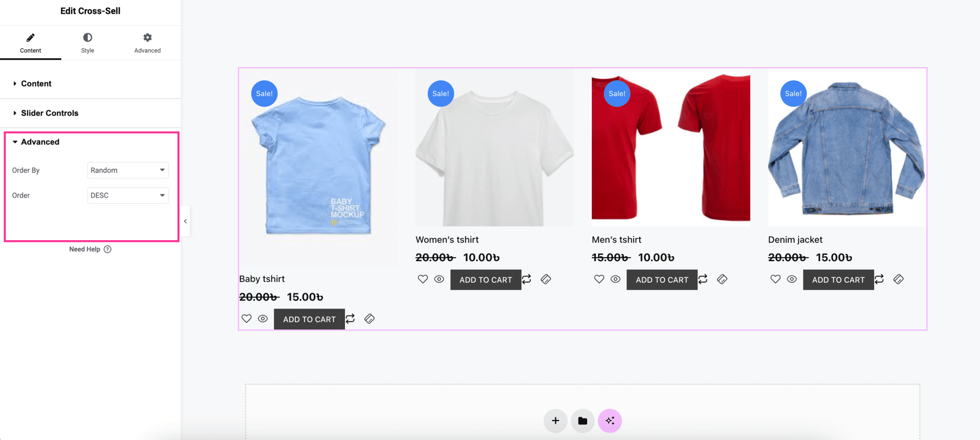Select the compare icon under Baby tshirt

[x=350, y=319]
